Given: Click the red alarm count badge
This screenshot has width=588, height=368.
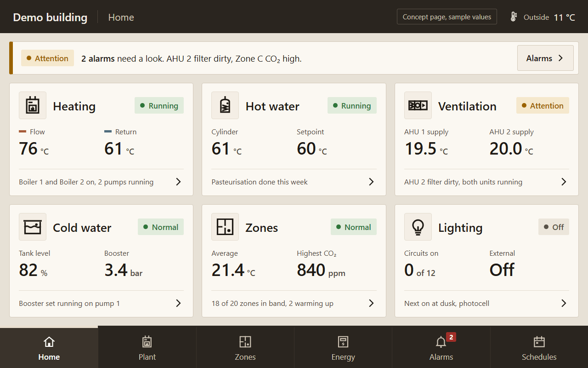Looking at the screenshot, I should pyautogui.click(x=451, y=337).
